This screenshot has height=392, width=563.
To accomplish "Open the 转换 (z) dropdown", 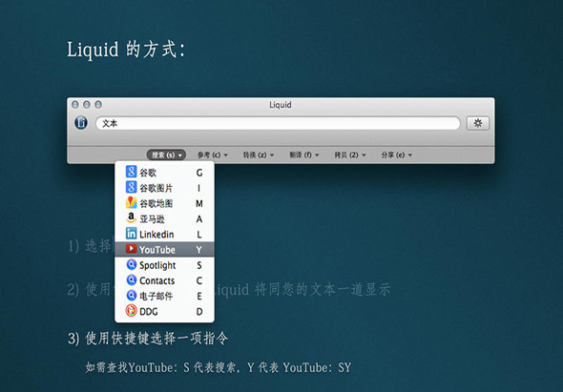I will 259,155.
